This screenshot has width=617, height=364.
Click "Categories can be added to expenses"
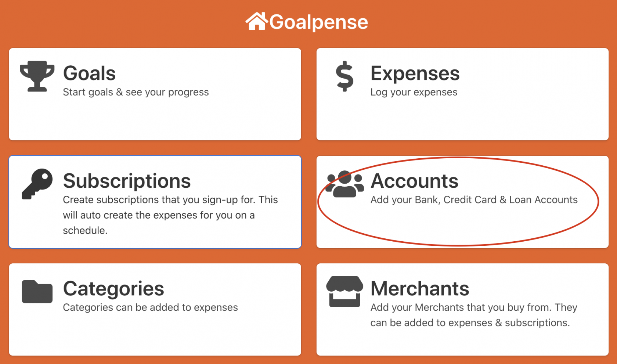coord(150,307)
